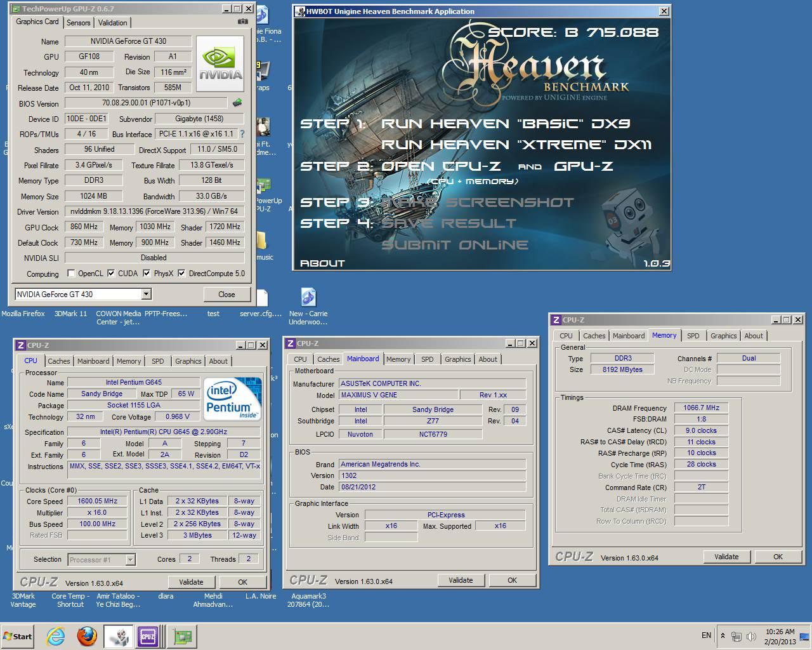Open the SPD tab in CPU-Z memory window
The height and width of the screenshot is (650, 812).
tap(693, 336)
